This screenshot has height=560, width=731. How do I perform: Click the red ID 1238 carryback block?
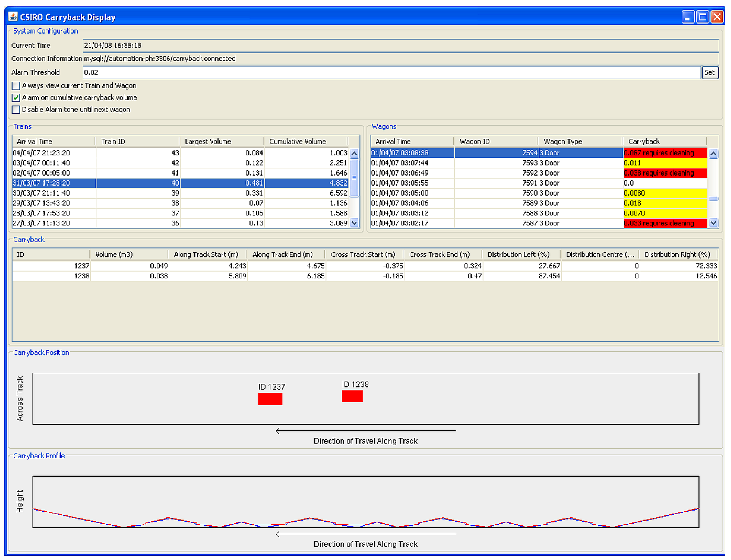point(352,396)
